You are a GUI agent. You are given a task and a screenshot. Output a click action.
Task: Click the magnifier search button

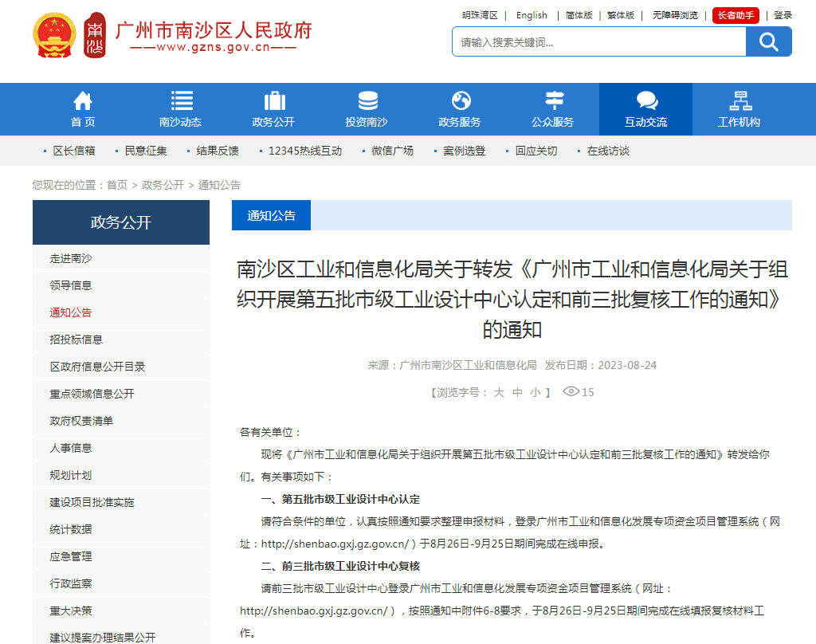click(768, 41)
